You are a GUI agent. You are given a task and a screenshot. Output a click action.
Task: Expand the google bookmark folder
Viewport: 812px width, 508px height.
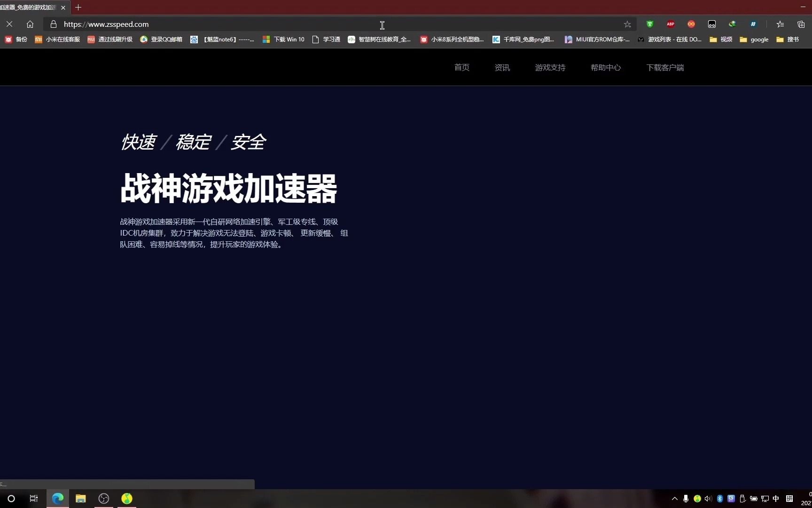[754, 40]
